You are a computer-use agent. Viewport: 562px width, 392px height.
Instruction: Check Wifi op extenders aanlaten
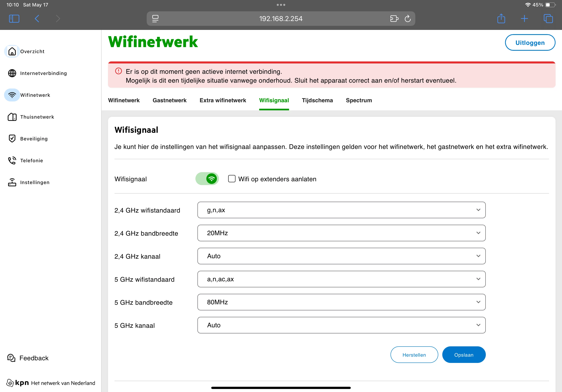(232, 179)
